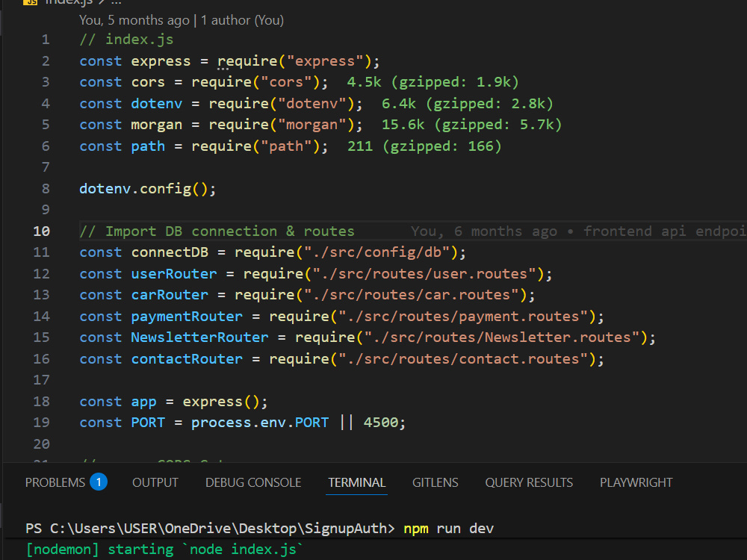Image resolution: width=747 pixels, height=560 pixels.
Task: Click express() call on line 18
Action: tap(221, 402)
